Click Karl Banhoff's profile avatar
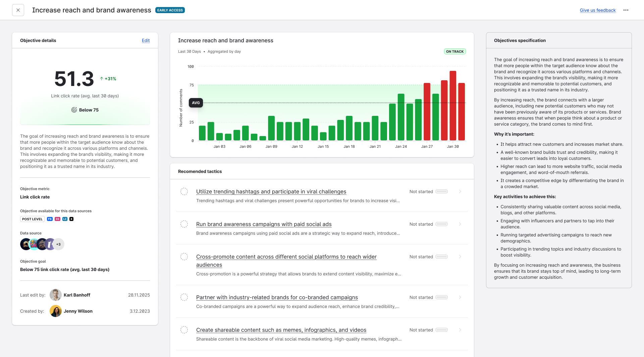This screenshot has height=357, width=644. coord(56,295)
